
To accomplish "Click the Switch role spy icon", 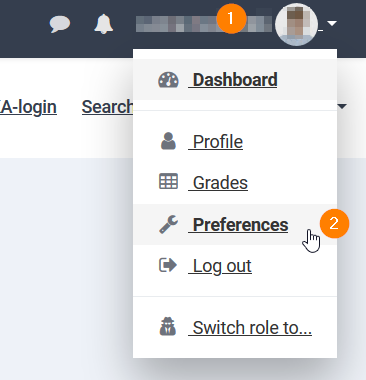I will [168, 327].
